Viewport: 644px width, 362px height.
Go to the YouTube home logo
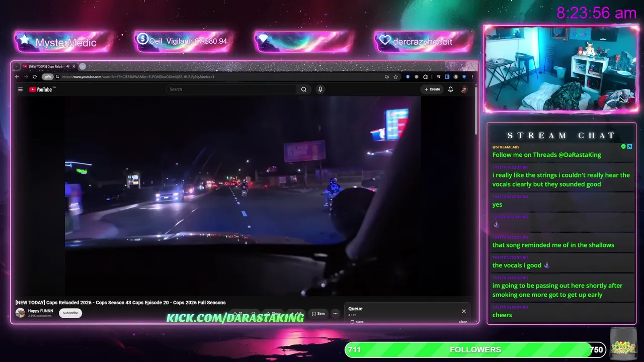pyautogui.click(x=41, y=89)
